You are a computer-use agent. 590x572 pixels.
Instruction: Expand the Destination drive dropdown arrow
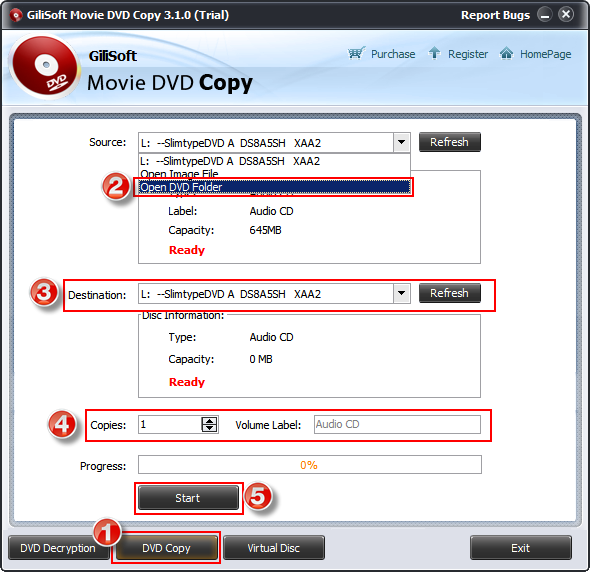pyautogui.click(x=401, y=293)
